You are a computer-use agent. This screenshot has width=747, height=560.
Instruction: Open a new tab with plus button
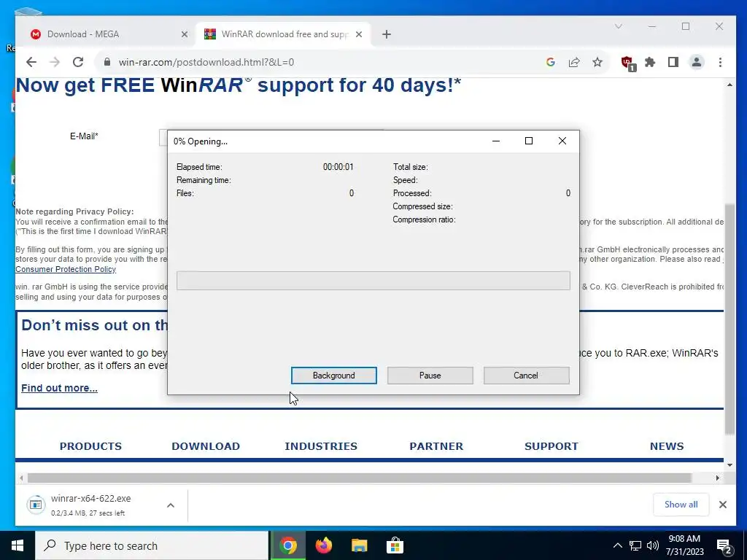[387, 34]
